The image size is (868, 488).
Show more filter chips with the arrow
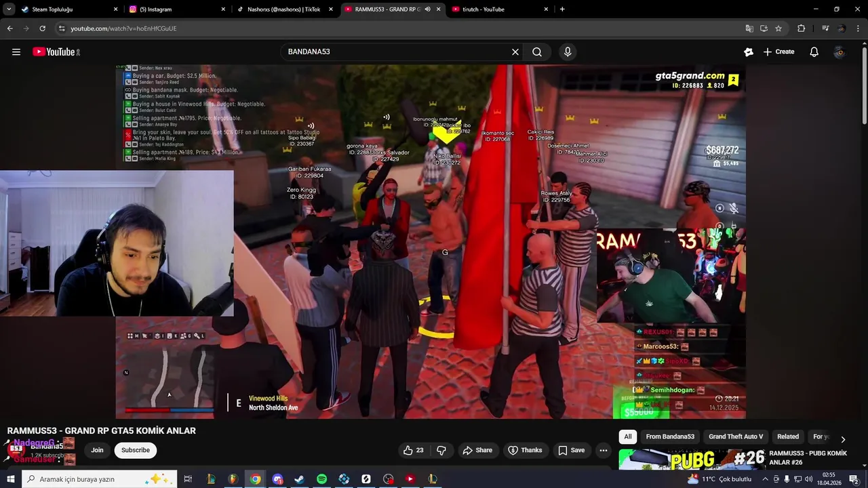click(843, 439)
